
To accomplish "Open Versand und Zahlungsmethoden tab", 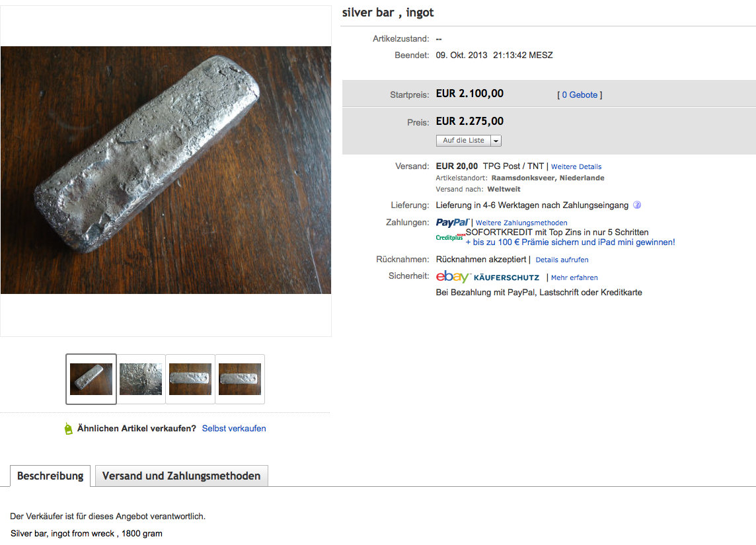I will 181,476.
